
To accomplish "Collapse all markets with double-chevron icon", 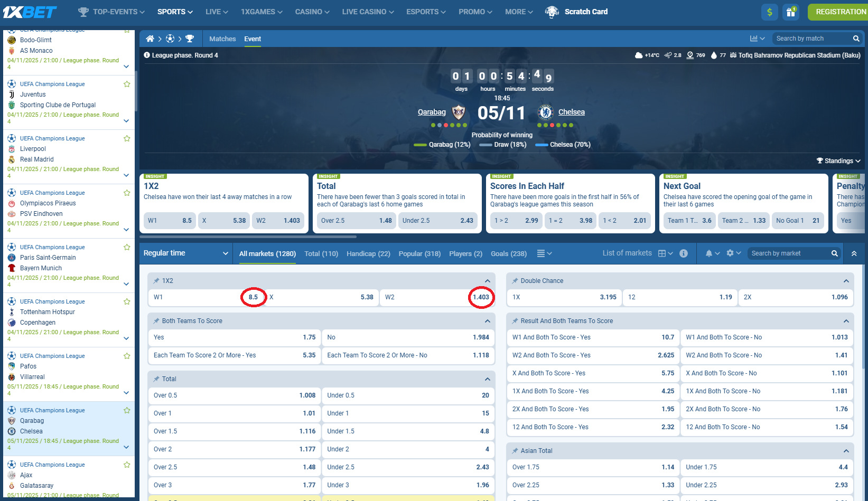I will [854, 253].
